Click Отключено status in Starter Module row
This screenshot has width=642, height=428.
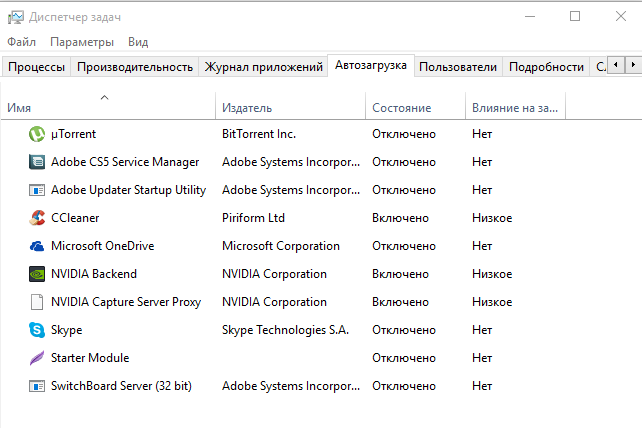tap(404, 358)
